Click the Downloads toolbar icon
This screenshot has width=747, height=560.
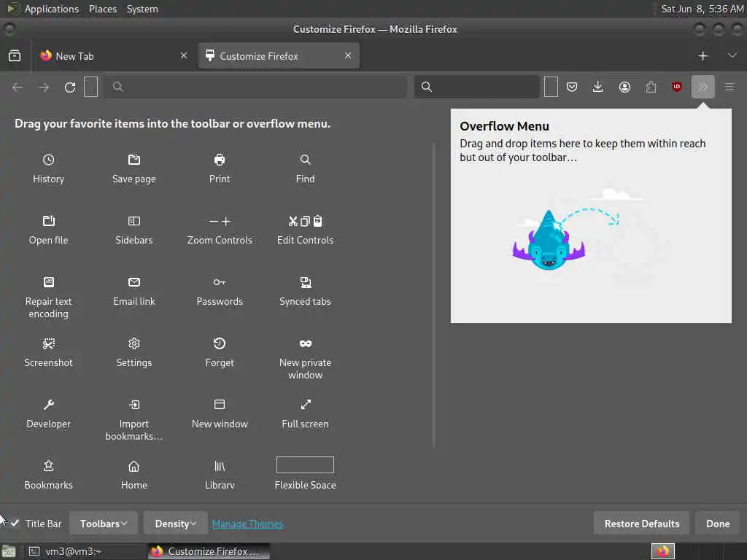click(598, 87)
